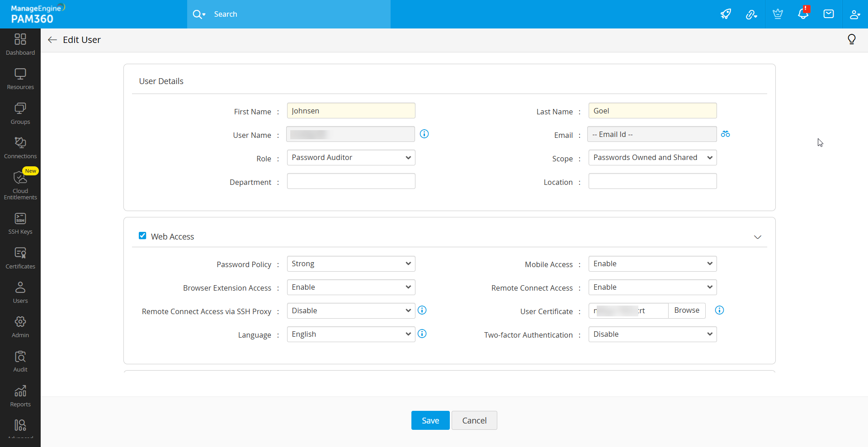The width and height of the screenshot is (868, 447).
Task: Click the lightbulb tips icon
Action: click(852, 39)
